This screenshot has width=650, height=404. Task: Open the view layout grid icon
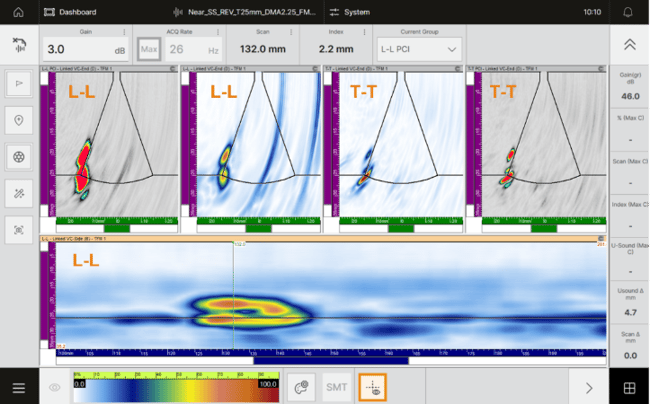coord(629,388)
